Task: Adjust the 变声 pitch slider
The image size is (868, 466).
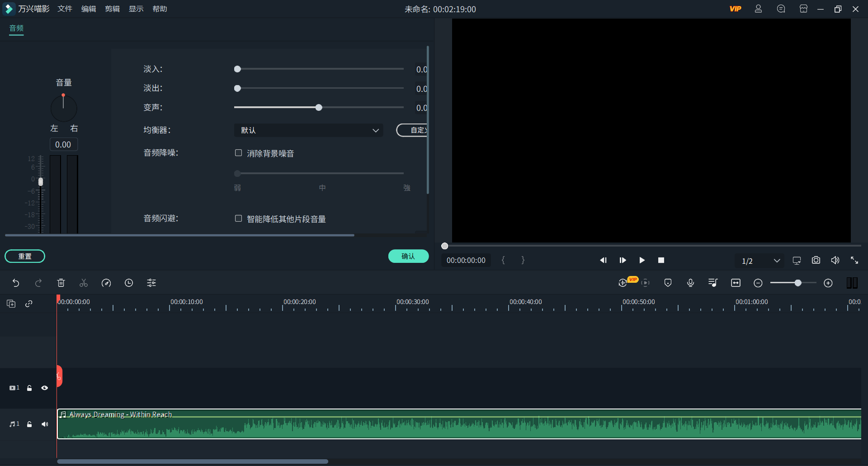Action: pos(319,107)
